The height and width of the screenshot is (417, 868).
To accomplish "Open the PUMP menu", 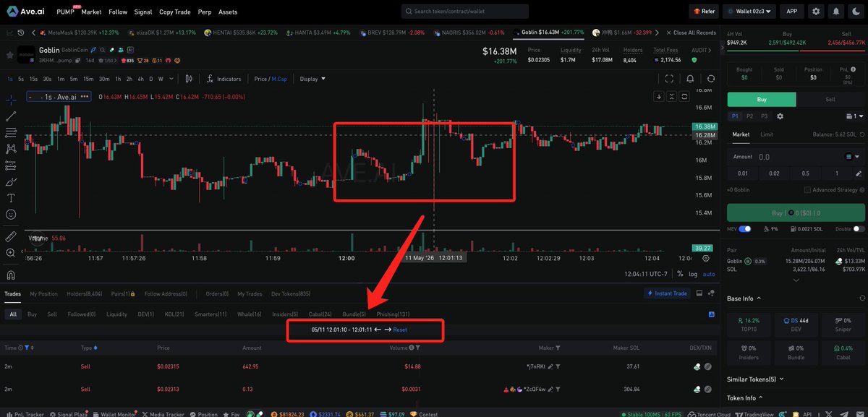I will [x=66, y=12].
